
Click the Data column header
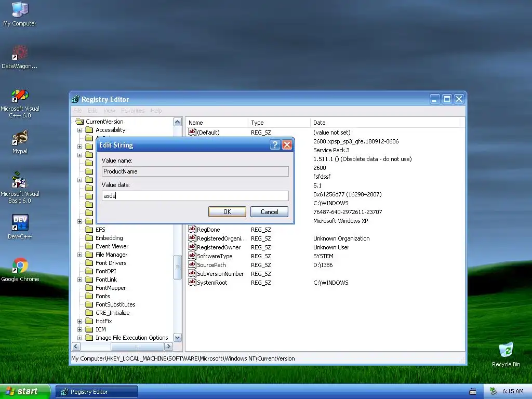385,123
